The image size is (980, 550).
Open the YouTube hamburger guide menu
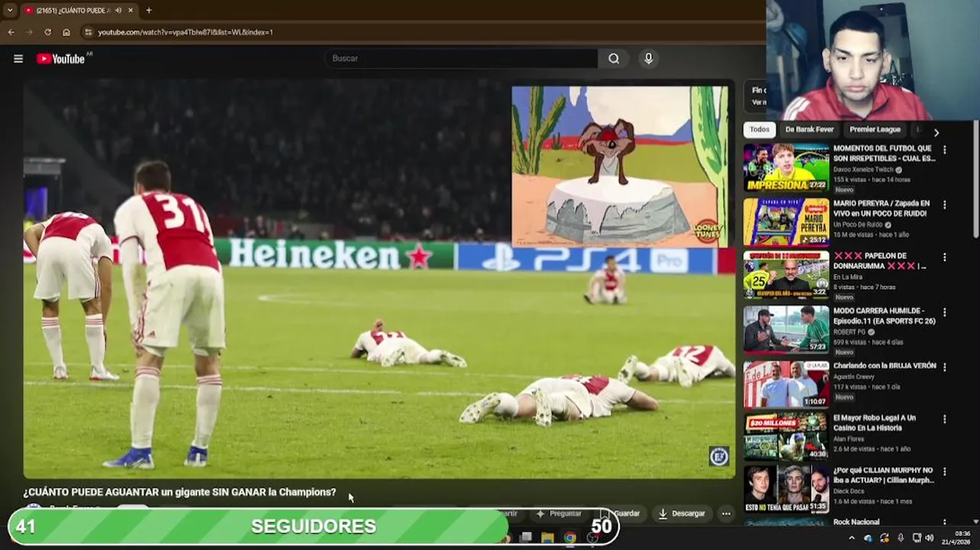(18, 59)
